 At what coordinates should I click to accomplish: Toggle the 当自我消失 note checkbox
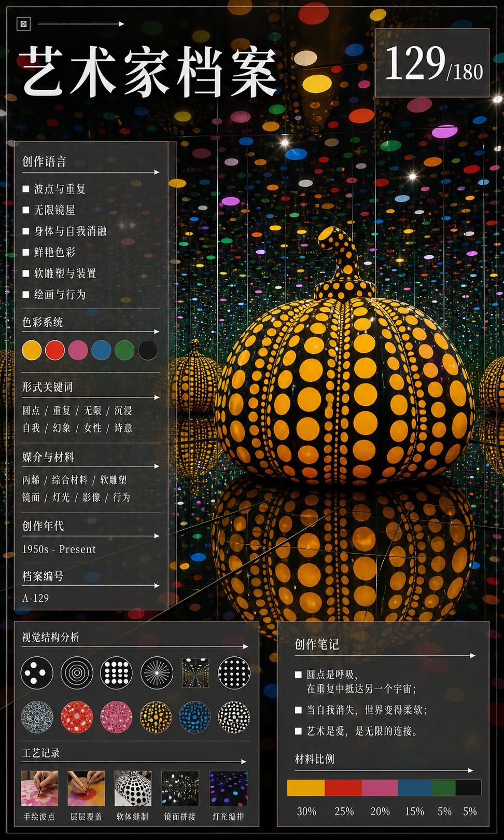(x=298, y=710)
